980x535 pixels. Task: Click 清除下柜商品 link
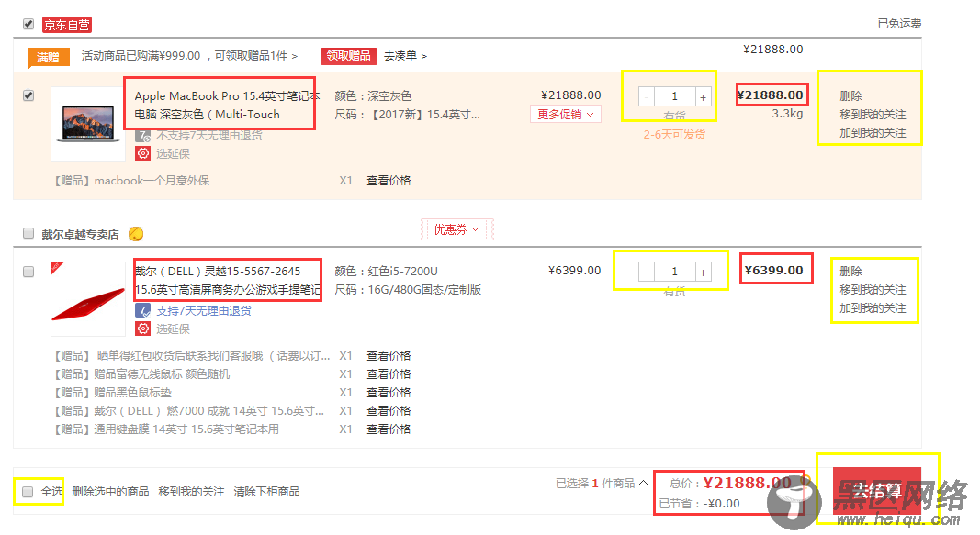point(266,492)
